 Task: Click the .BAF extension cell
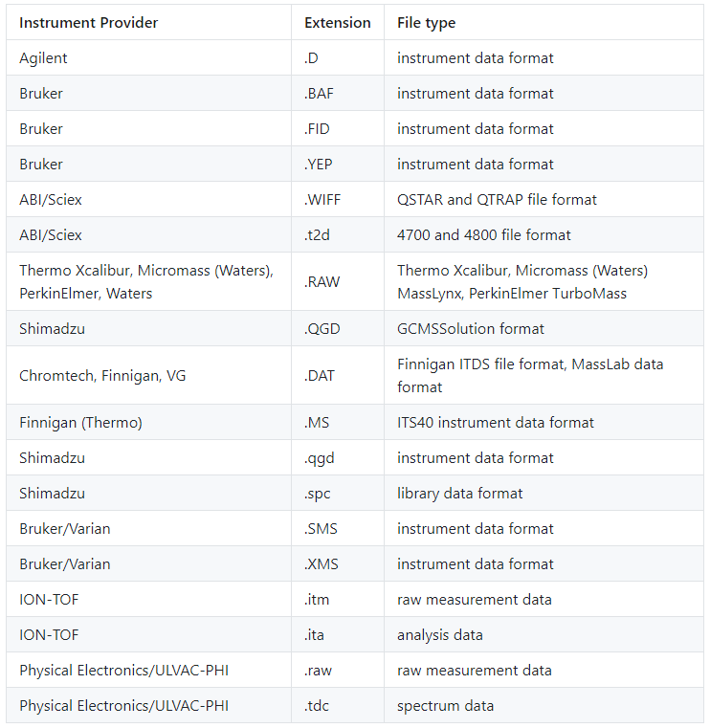pos(319,93)
